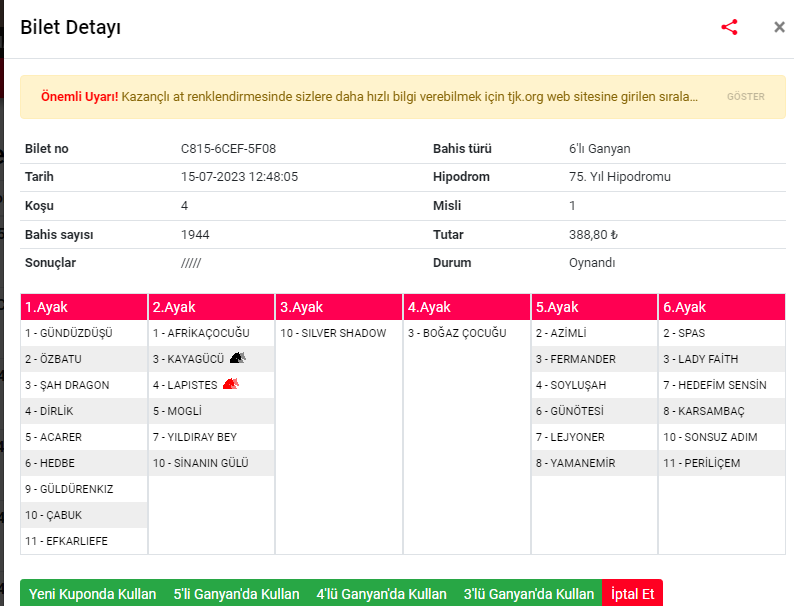Click horse 10 - SİNANIN GÜLÜ
The height and width of the screenshot is (606, 794).
tap(201, 463)
